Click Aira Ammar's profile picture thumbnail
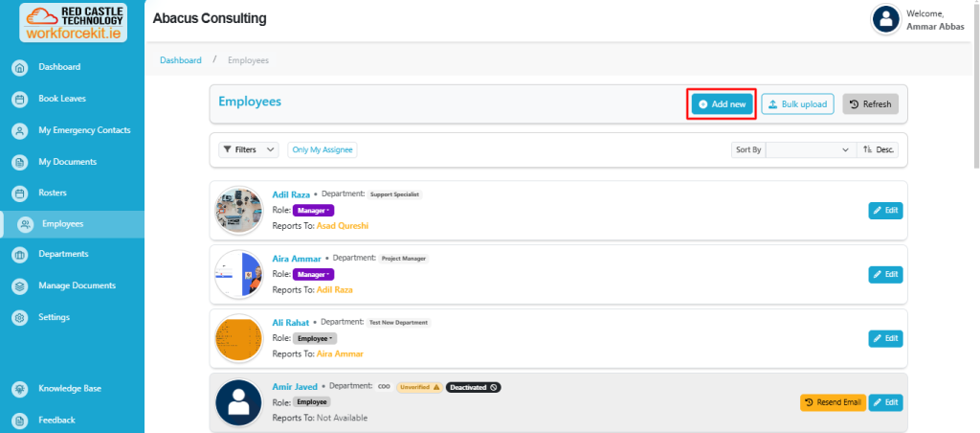The width and height of the screenshot is (980, 433). click(x=238, y=273)
